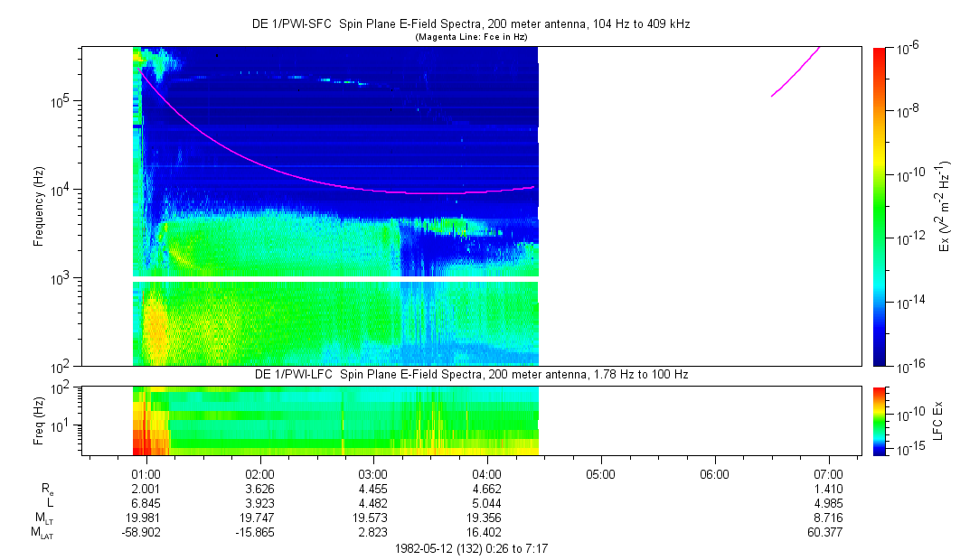Select the 04:00 time axis tick
This screenshot has width=979, height=560.
pyautogui.click(x=487, y=473)
